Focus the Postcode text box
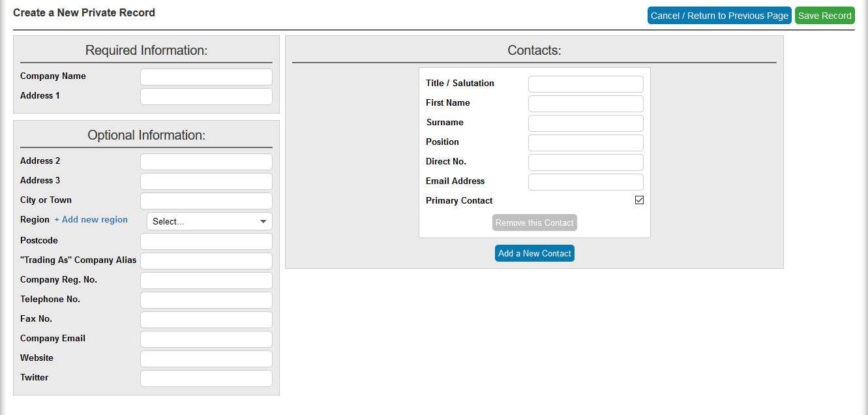The height and width of the screenshot is (415, 868). tap(206, 241)
